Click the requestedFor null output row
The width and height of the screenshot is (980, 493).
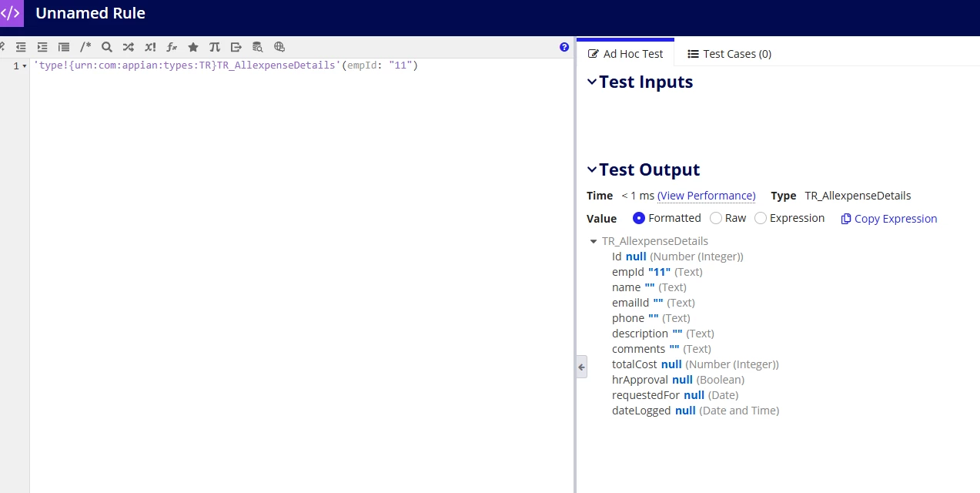pyautogui.click(x=675, y=395)
